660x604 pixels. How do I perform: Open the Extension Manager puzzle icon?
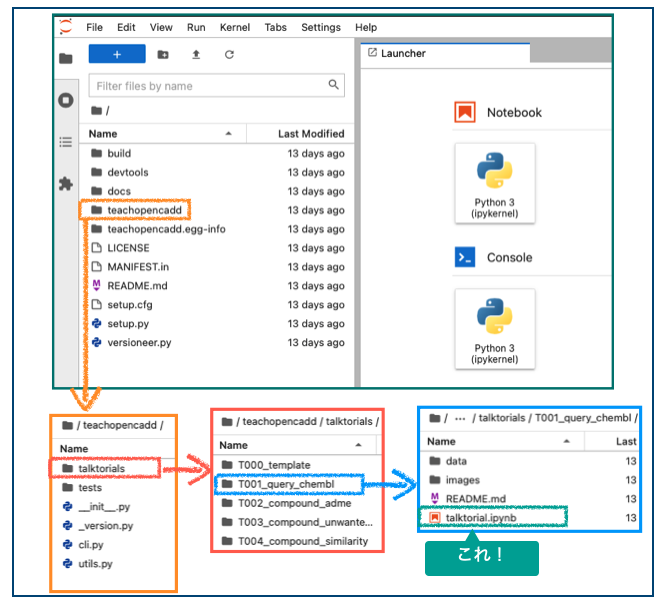(x=66, y=184)
